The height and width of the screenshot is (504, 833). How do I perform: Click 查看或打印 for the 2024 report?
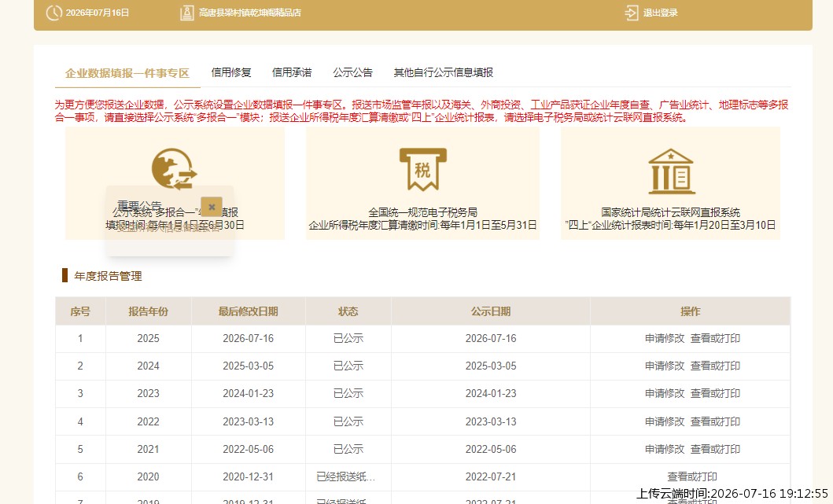715,366
